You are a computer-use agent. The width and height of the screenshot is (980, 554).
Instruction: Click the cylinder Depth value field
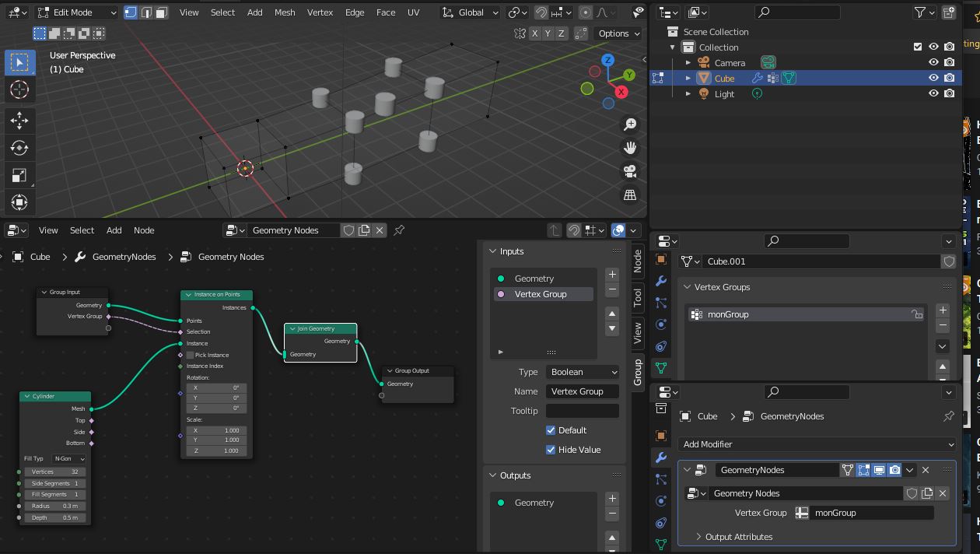coord(54,517)
